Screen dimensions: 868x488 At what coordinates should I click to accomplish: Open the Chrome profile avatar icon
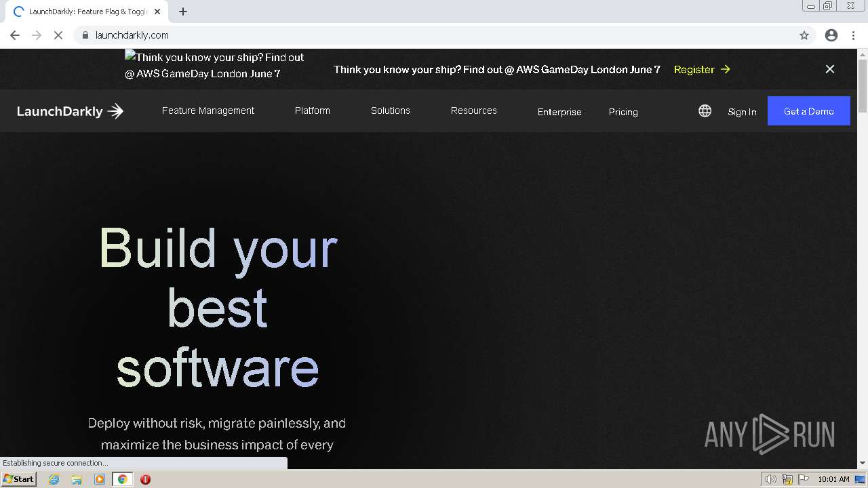831,35
